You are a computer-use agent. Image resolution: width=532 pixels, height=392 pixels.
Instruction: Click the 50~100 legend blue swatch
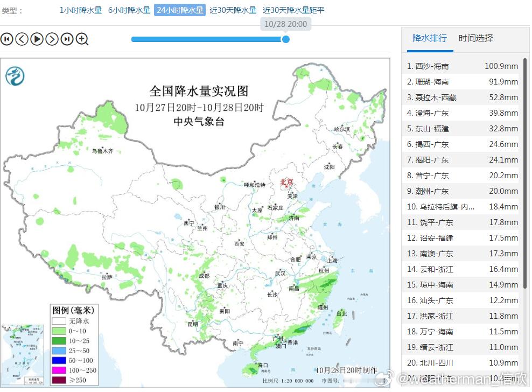[x=59, y=360]
